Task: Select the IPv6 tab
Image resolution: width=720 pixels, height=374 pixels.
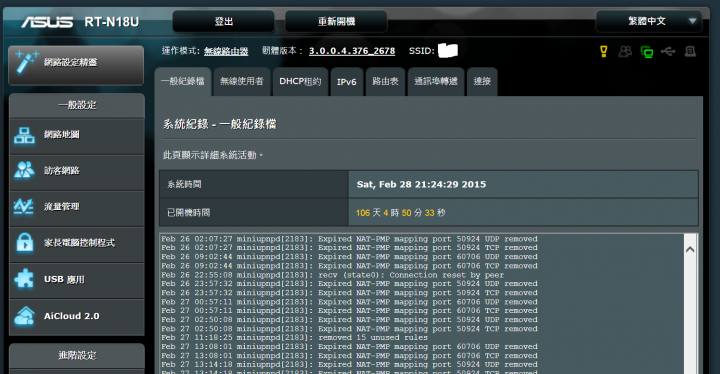Action: pyautogui.click(x=347, y=82)
